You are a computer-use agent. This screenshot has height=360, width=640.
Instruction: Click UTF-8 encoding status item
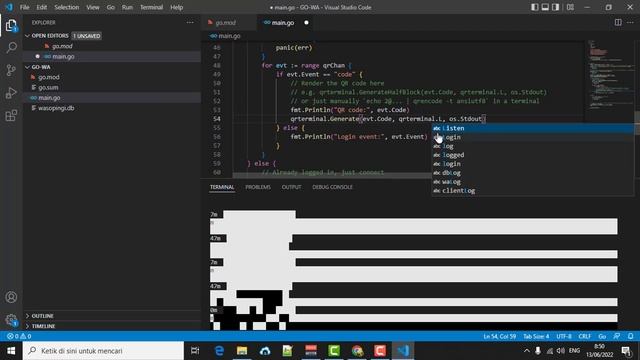(564, 336)
